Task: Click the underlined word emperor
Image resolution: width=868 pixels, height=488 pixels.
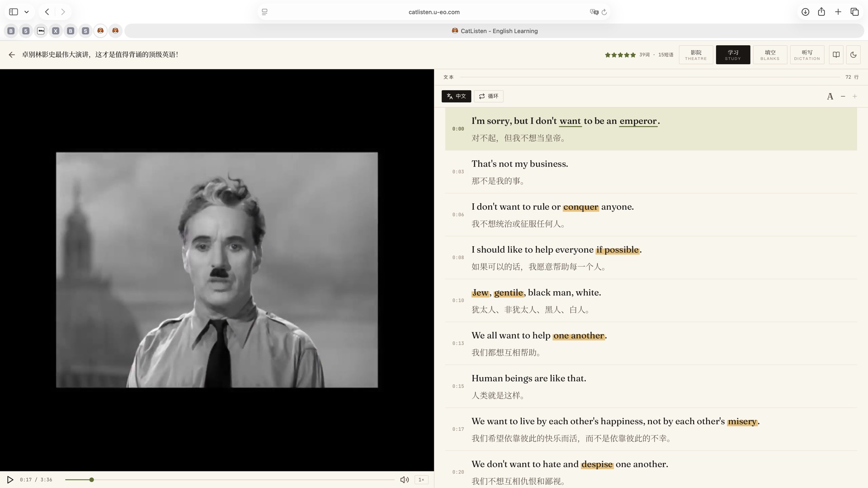Action: (x=638, y=121)
